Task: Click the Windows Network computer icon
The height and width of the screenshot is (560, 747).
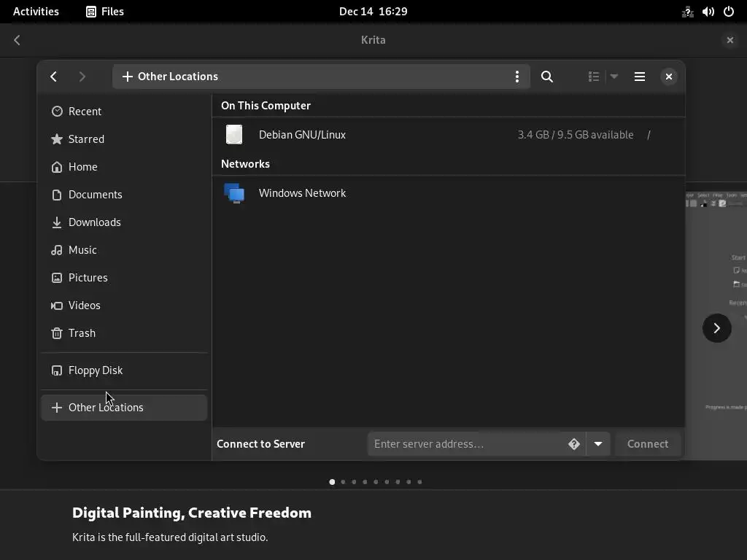Action: pos(234,192)
